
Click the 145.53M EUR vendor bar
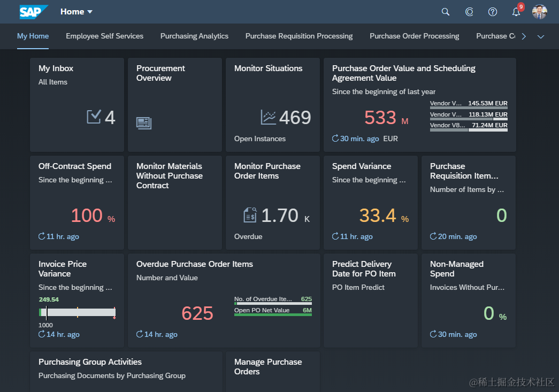click(469, 107)
